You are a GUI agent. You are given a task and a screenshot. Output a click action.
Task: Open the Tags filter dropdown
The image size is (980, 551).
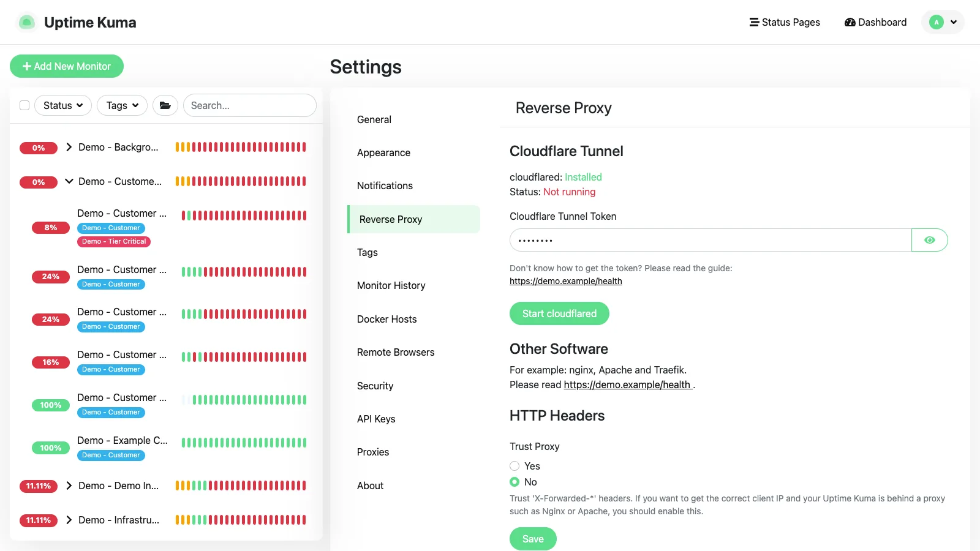(123, 105)
